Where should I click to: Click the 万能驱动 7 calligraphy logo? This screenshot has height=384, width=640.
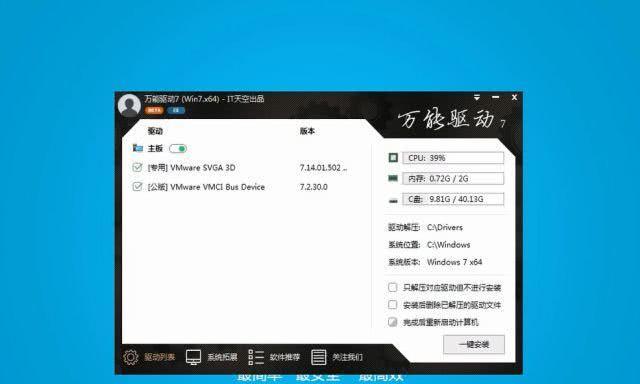tap(451, 119)
